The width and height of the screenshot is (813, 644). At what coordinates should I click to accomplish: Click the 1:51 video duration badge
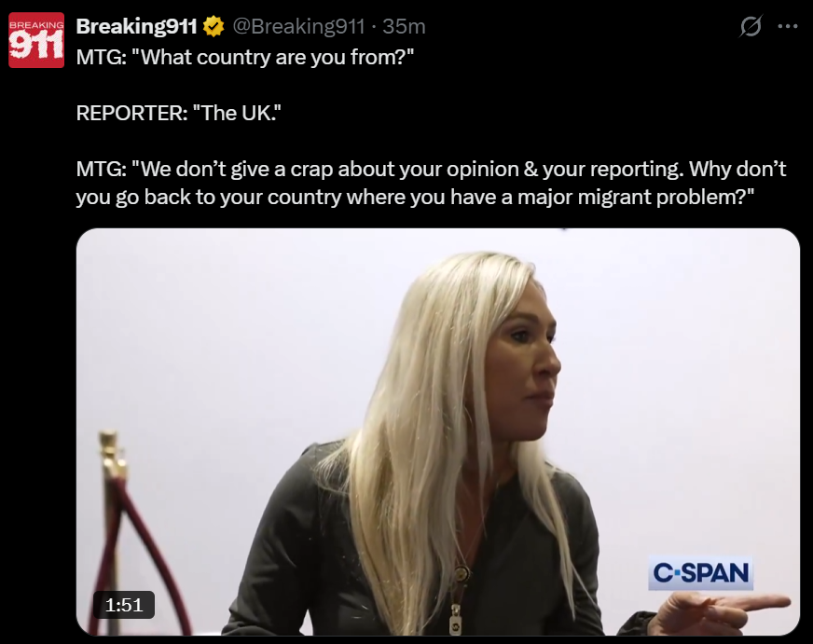click(x=124, y=605)
